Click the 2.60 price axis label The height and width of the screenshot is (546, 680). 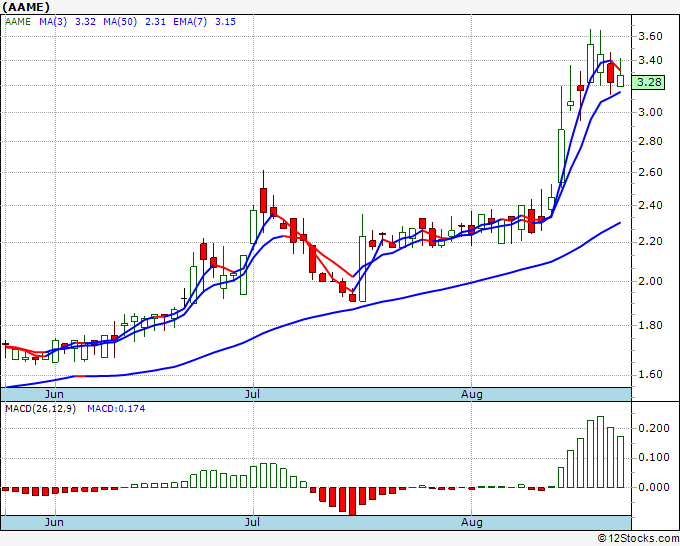(651, 173)
